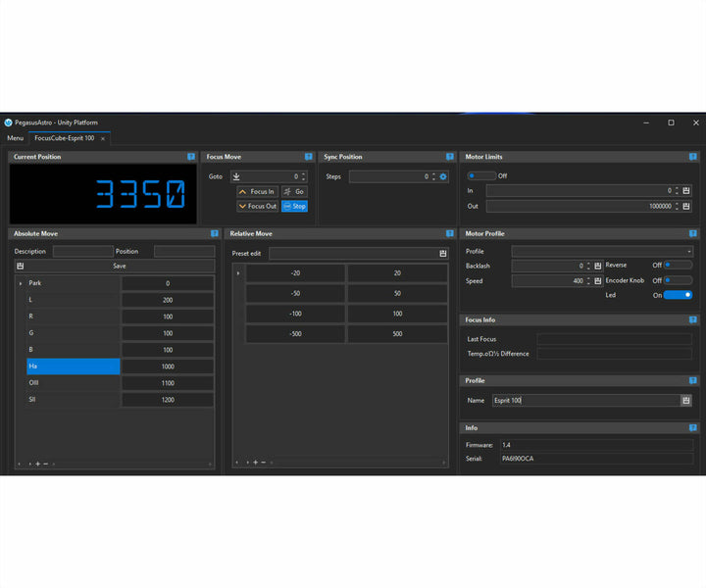
Task: Select the FocusCube-Esprit 100 tab
Action: [x=65, y=138]
